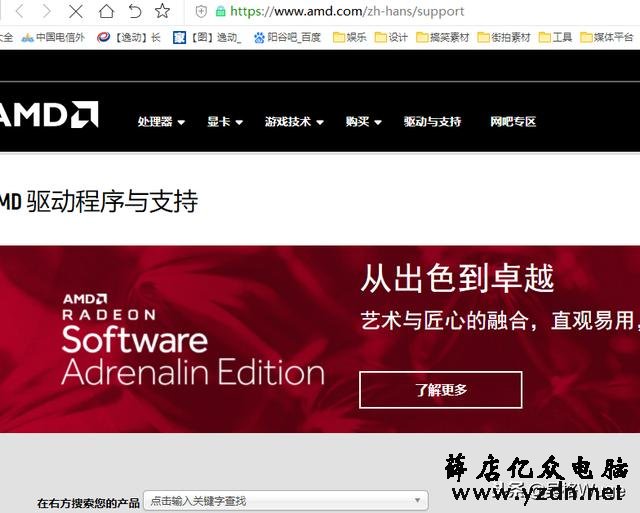Open the 【图】逸动_ bookmark
The height and width of the screenshot is (513, 640).
[207, 38]
